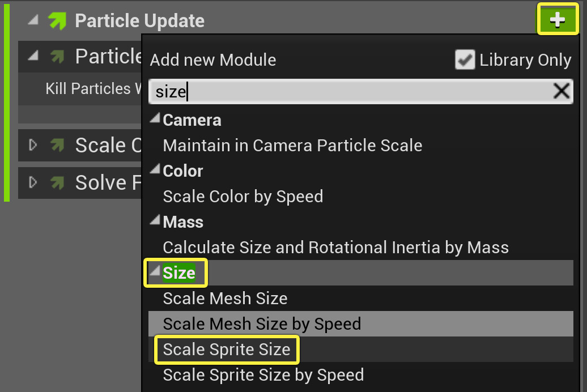Viewport: 587px width, 392px height.
Task: Select Calculate Size and Rotational Inertia by Mass
Action: click(x=335, y=248)
